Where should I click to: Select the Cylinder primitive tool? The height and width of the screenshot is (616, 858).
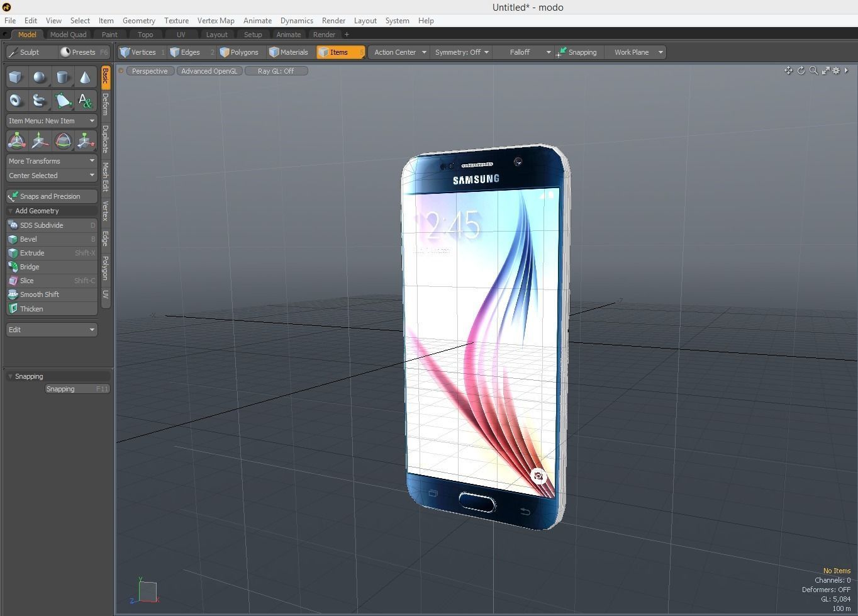63,77
